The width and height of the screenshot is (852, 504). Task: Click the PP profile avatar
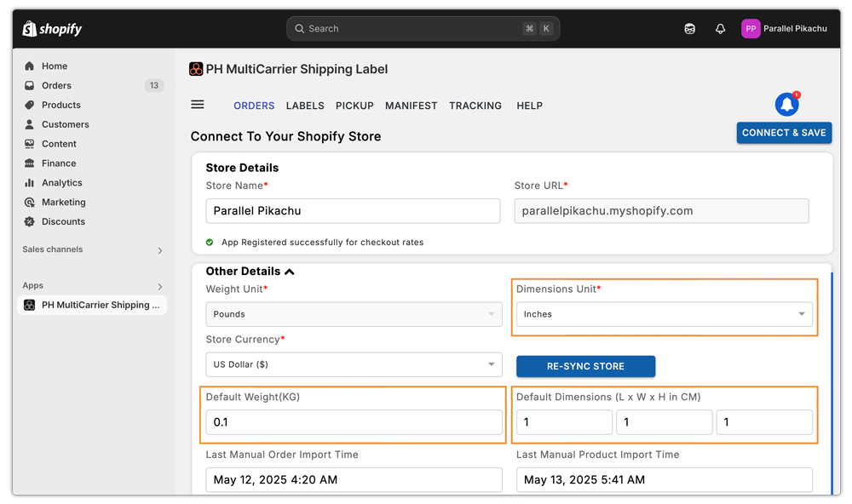pyautogui.click(x=751, y=29)
